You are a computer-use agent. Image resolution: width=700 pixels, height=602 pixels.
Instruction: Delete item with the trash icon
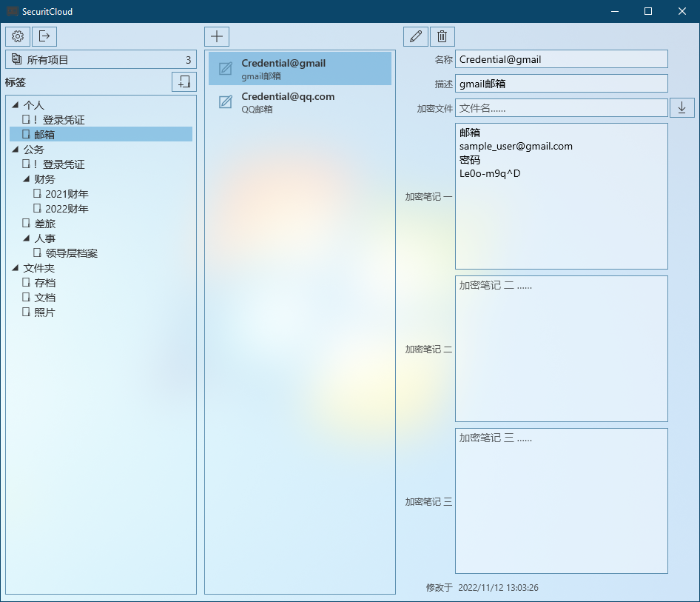442,36
